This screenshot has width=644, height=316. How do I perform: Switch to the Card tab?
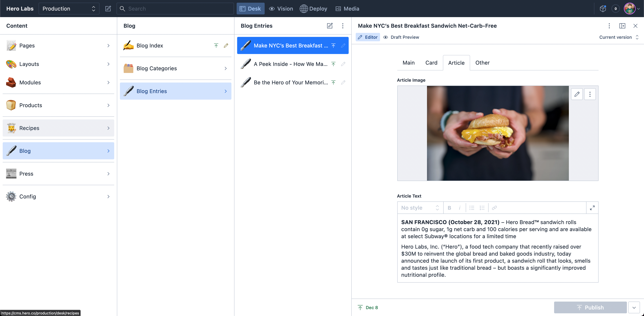pos(431,63)
